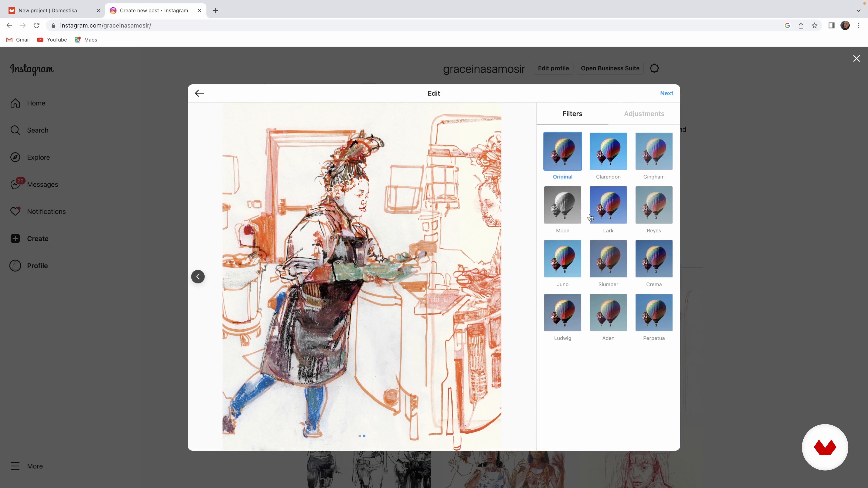Select the Original filter thumbnail
868x488 pixels.
tap(562, 151)
